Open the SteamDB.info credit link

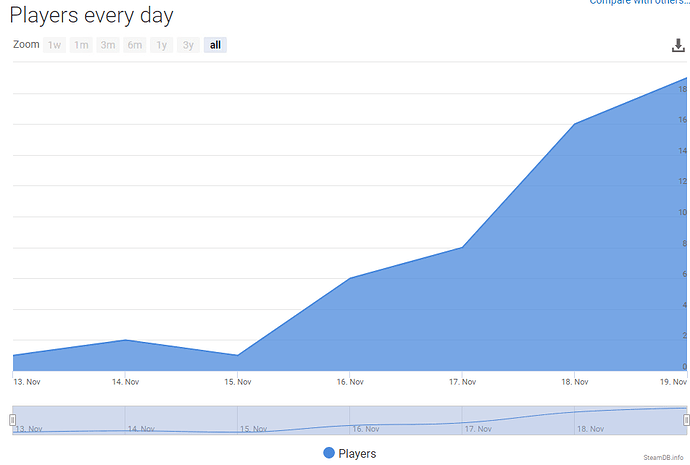[663, 458]
